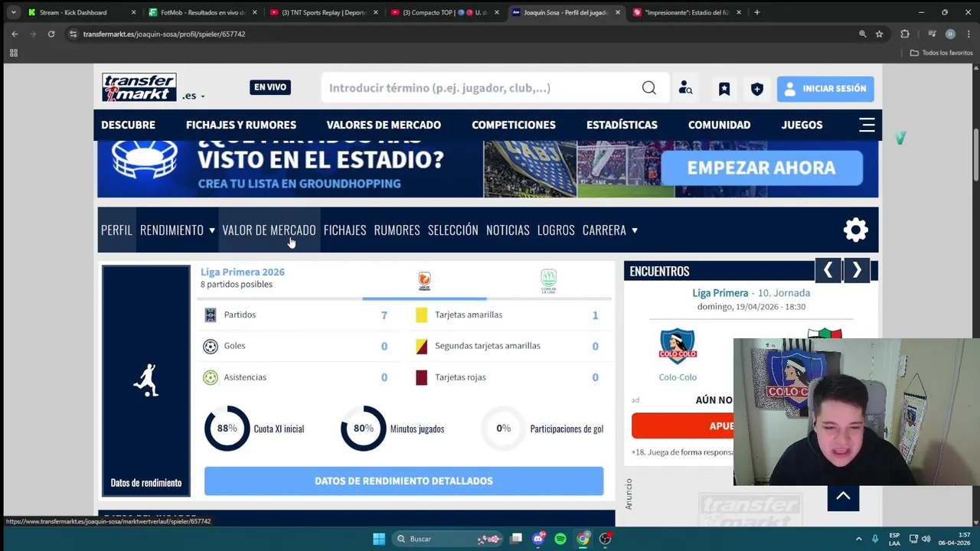Open Datos de rendimiento detallados

tap(403, 481)
